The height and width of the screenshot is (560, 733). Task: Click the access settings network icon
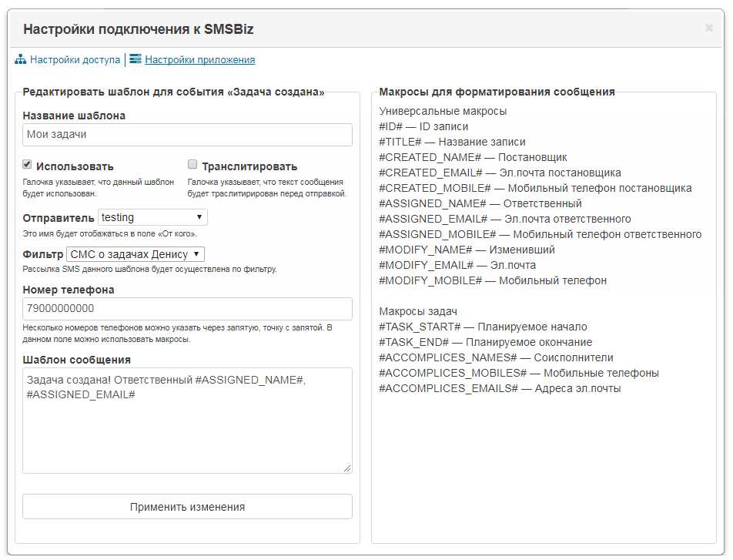coord(20,59)
